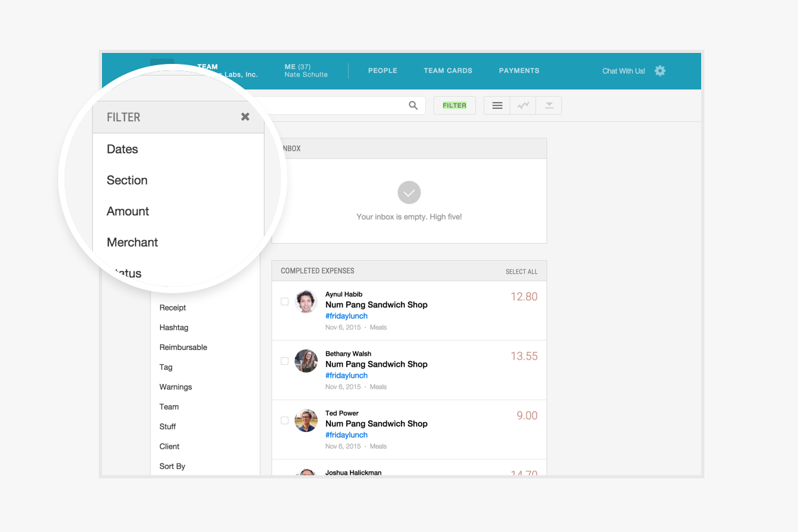Open settings gear icon

(660, 71)
